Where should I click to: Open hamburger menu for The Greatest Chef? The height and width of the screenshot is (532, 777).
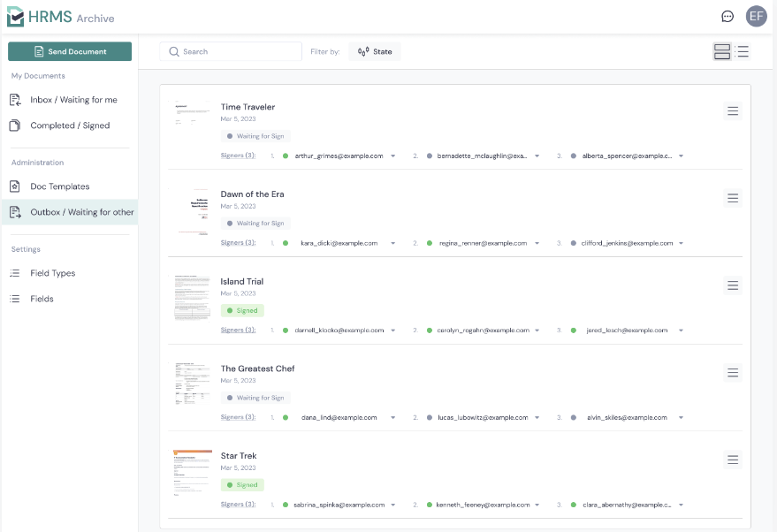[x=733, y=373]
